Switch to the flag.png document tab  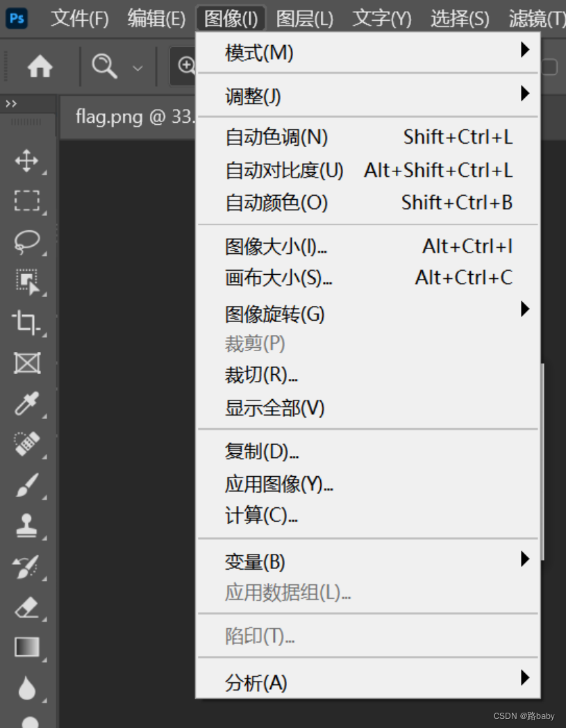(x=134, y=117)
